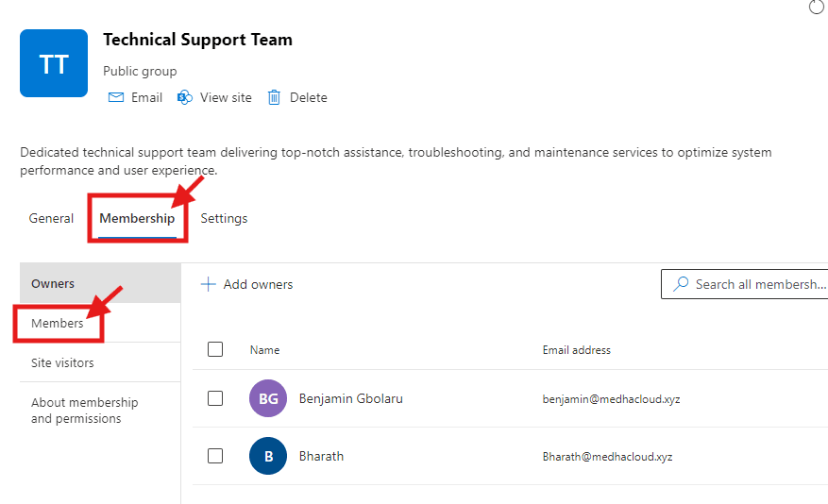Screen dimensions: 828x504
Task: Open About membership and permissions
Action: click(84, 411)
